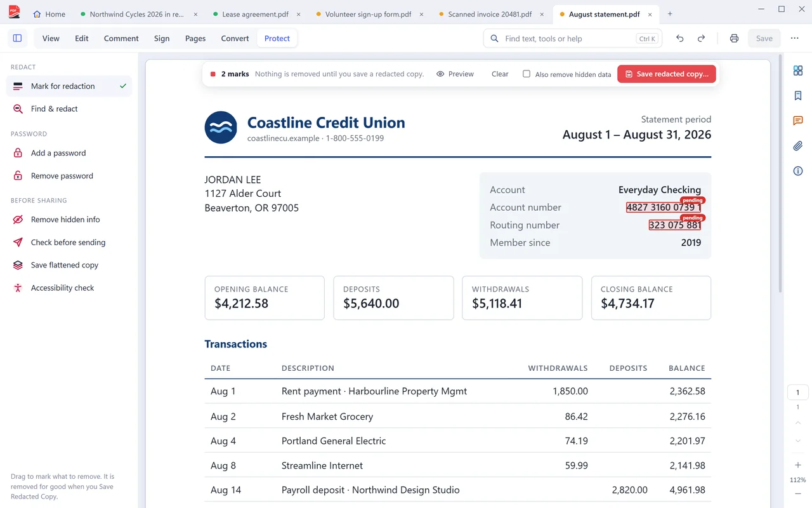Click the Find text, tools or help field

click(573, 38)
